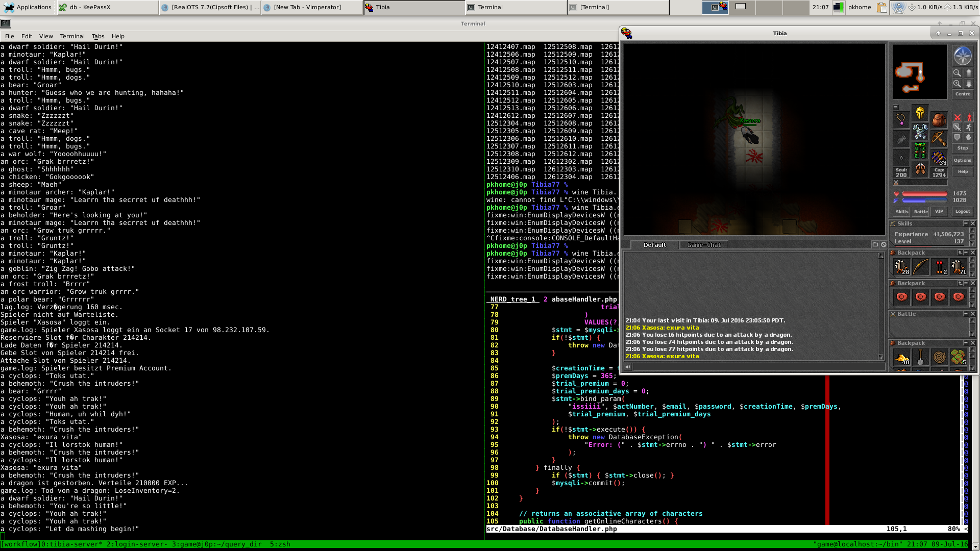The width and height of the screenshot is (980, 551).
Task: Enable balanced fighting mode
Action: coord(958,128)
